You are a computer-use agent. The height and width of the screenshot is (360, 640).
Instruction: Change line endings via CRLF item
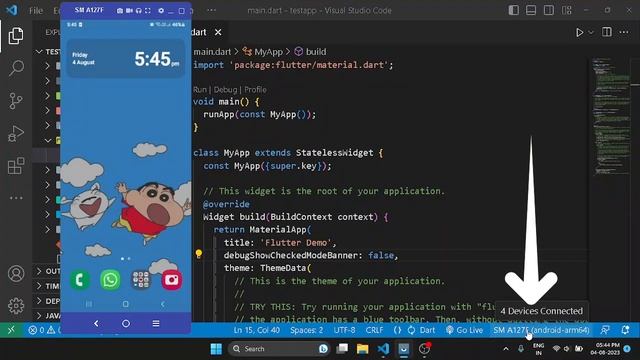pyautogui.click(x=374, y=330)
